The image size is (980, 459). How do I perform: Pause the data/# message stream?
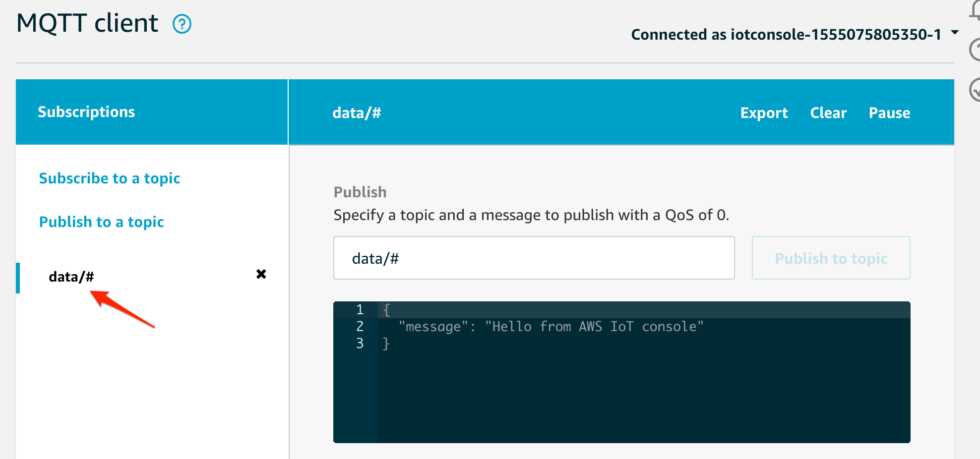(889, 113)
